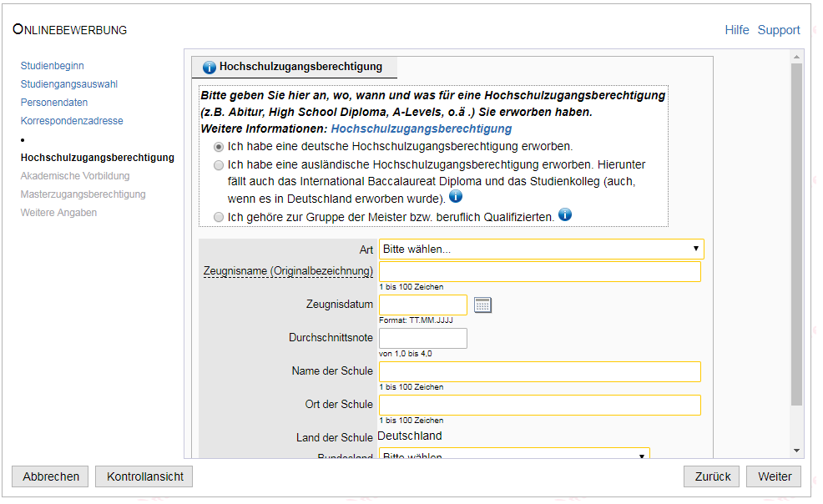The height and width of the screenshot is (504, 823).
Task: Click the Weiter button
Action: click(774, 476)
